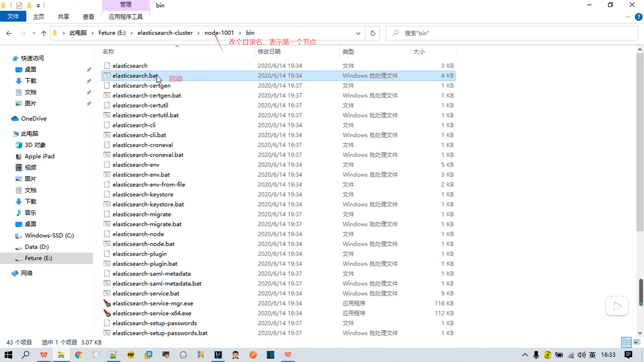
Task: Toggle the volume icon in system tray
Action: [x=581, y=355]
